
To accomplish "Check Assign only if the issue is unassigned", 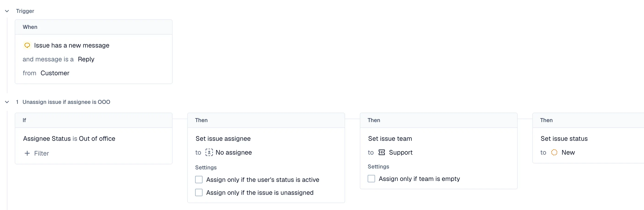I will click(199, 192).
